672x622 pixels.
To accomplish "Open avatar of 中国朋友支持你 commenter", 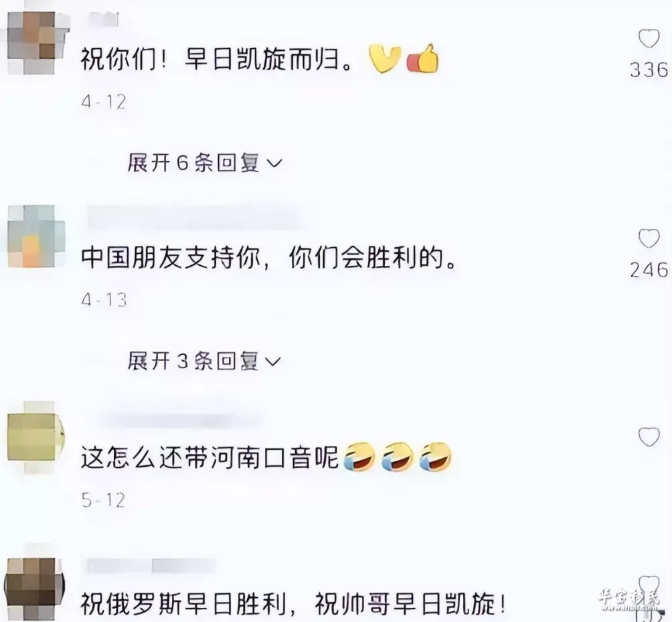I will pyautogui.click(x=36, y=236).
